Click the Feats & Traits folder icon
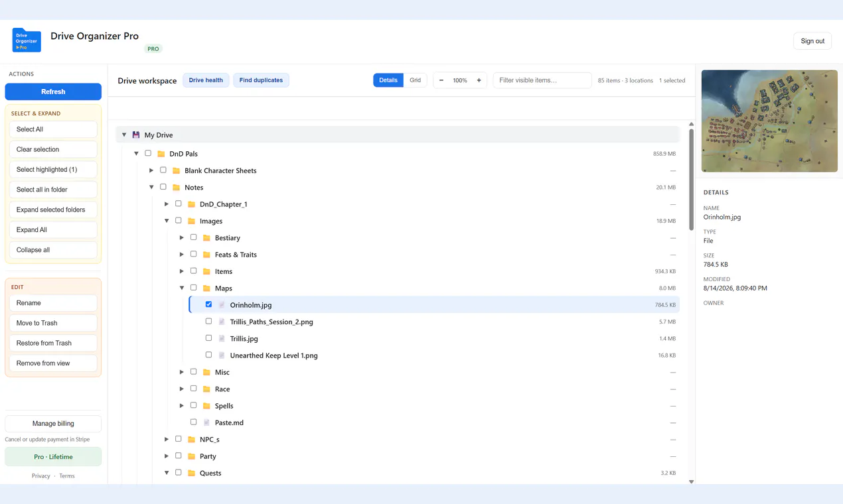The height and width of the screenshot is (504, 843). click(x=206, y=255)
